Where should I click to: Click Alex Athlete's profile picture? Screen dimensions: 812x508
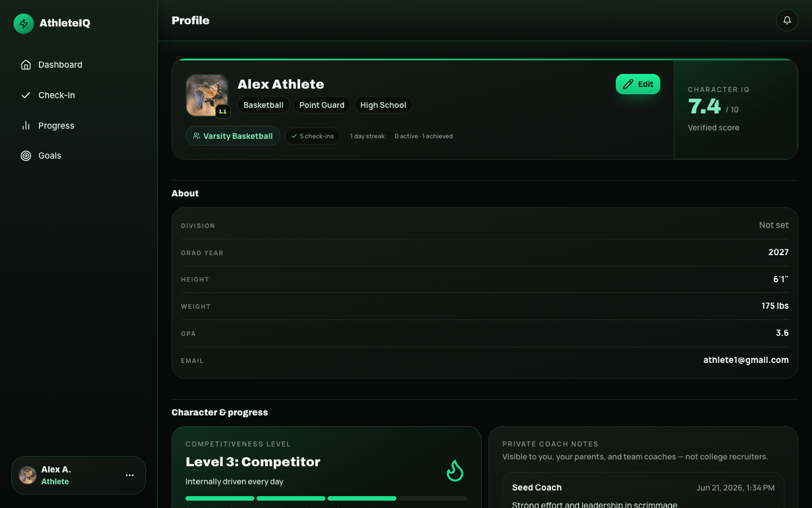207,95
